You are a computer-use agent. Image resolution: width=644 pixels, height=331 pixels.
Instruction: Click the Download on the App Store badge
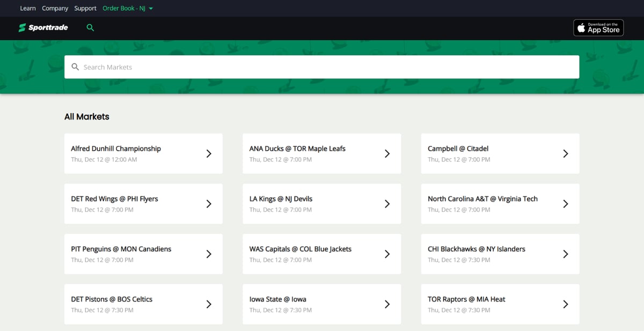point(598,28)
